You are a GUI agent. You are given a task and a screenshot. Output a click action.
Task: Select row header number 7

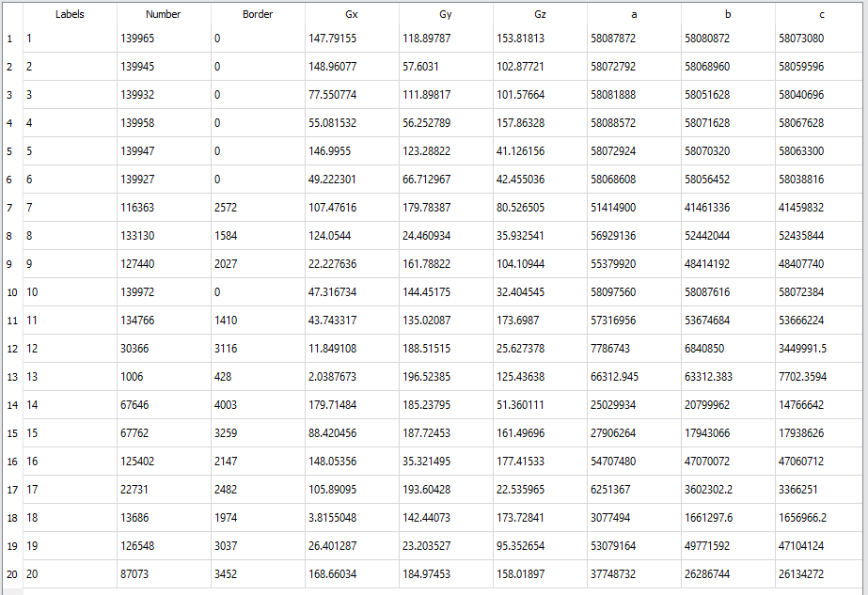10,208
